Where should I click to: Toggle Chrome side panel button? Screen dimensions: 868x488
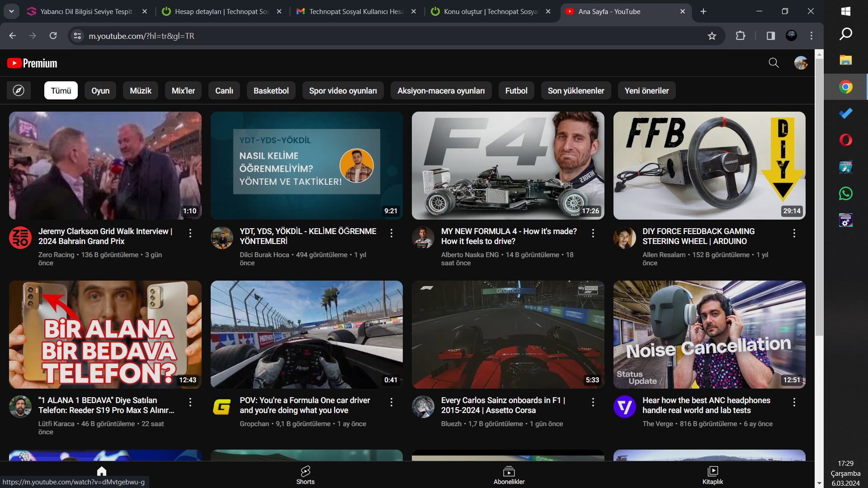(x=771, y=36)
